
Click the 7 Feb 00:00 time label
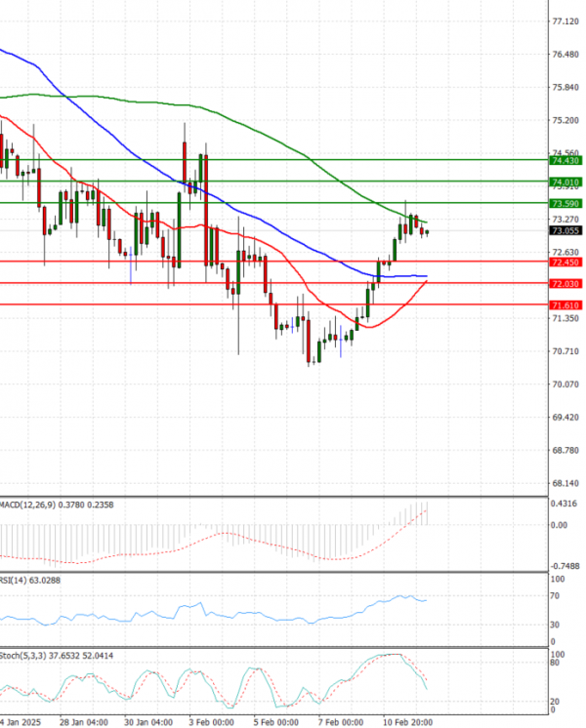point(341,722)
